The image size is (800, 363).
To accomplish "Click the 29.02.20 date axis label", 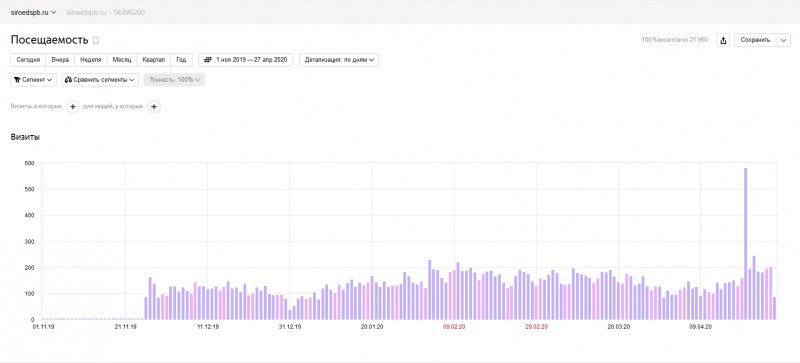I will tap(536, 326).
